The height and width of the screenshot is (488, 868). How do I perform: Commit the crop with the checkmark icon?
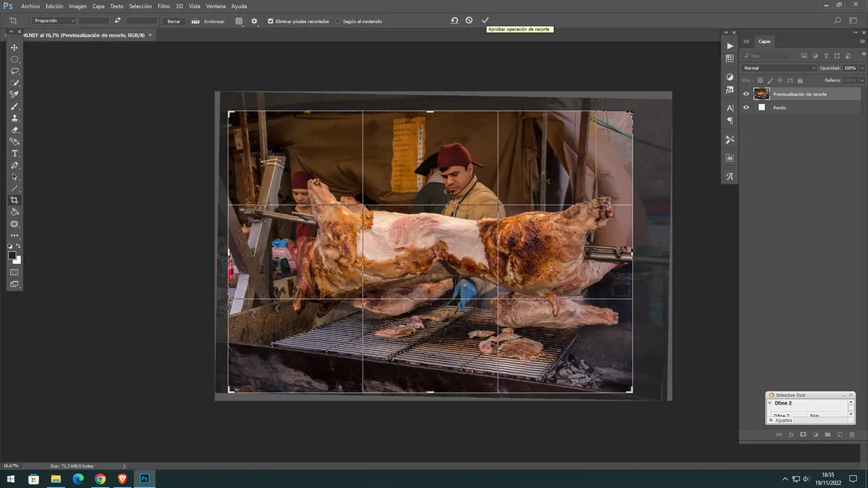tap(485, 20)
